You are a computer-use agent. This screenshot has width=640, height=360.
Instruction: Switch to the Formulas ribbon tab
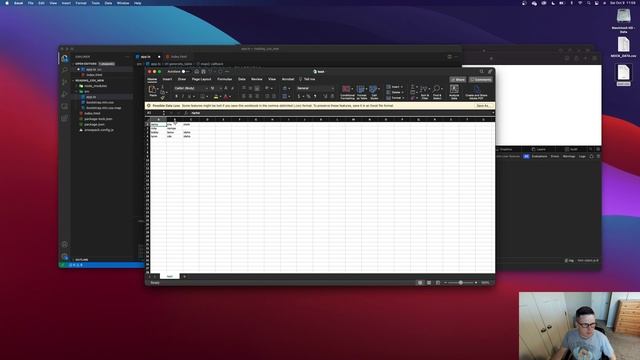click(224, 79)
